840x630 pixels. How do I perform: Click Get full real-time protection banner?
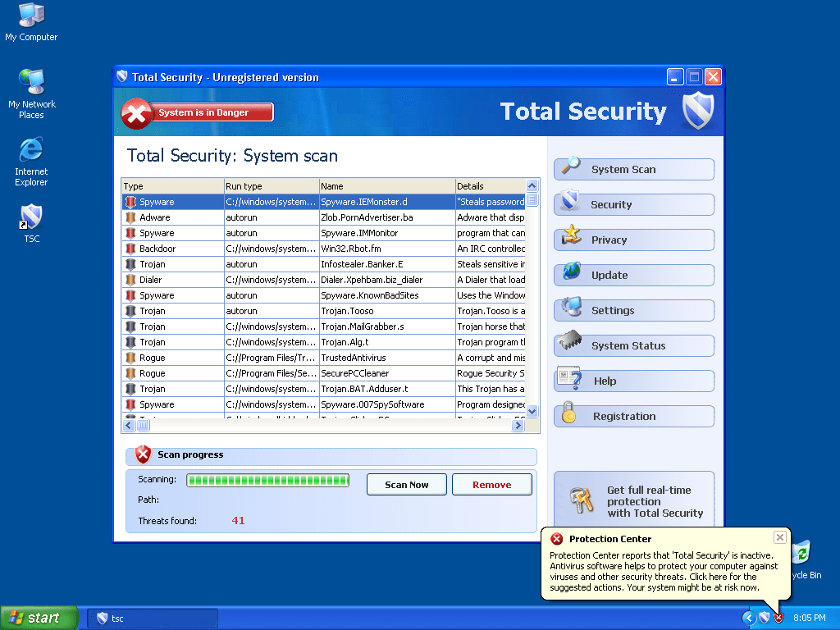pyautogui.click(x=633, y=501)
